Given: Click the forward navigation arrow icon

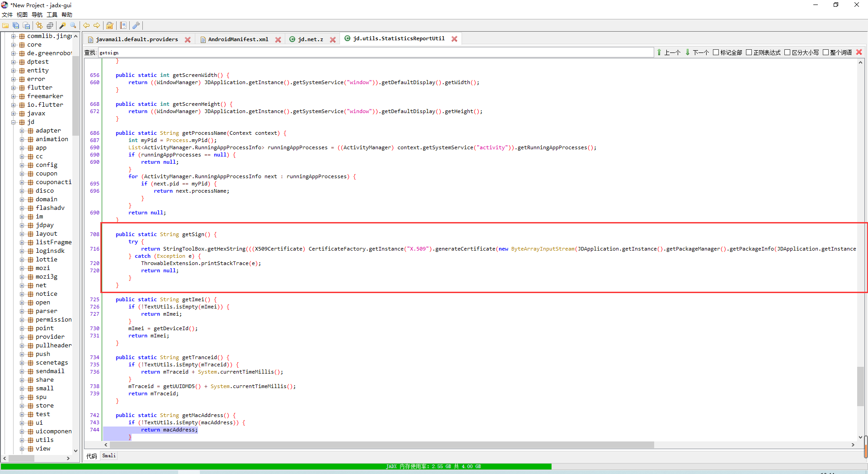Looking at the screenshot, I should (x=96, y=26).
